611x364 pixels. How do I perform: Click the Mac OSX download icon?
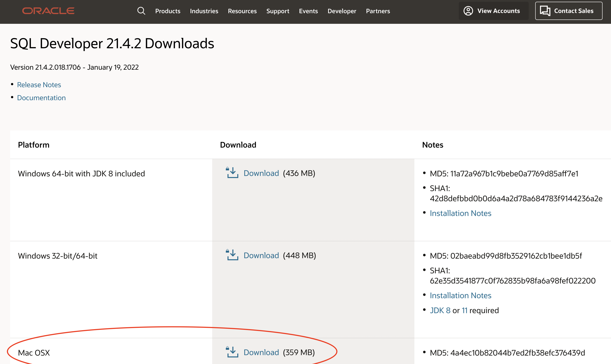point(232,352)
